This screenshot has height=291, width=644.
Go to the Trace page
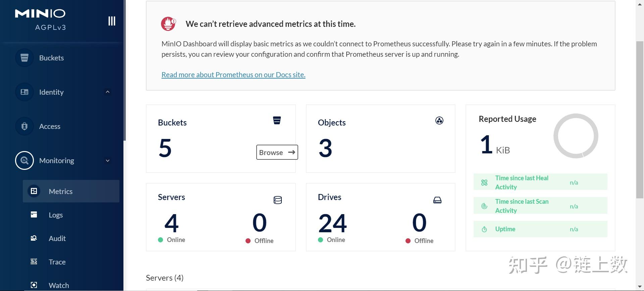tap(57, 262)
